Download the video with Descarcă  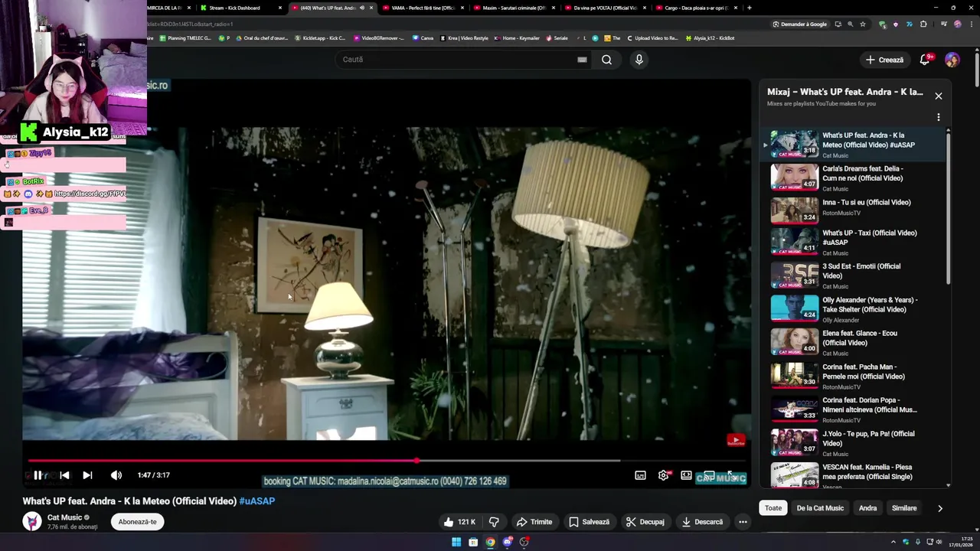(702, 522)
